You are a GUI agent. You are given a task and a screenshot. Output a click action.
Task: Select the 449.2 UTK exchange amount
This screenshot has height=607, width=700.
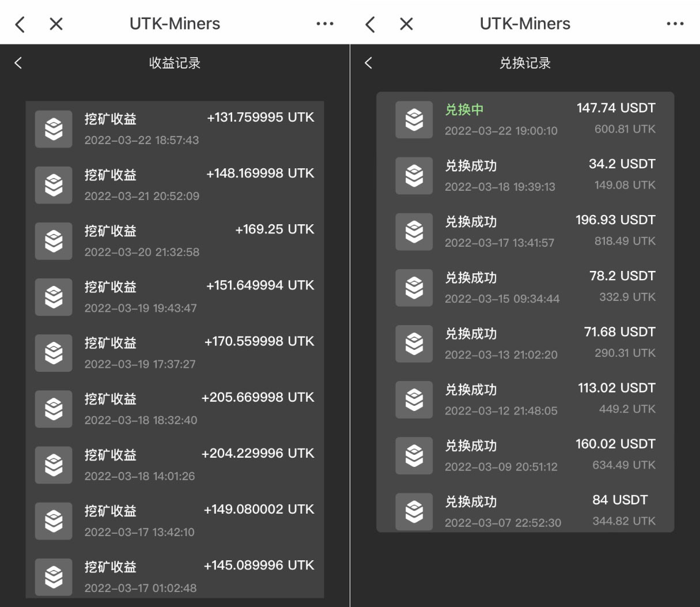click(627, 409)
